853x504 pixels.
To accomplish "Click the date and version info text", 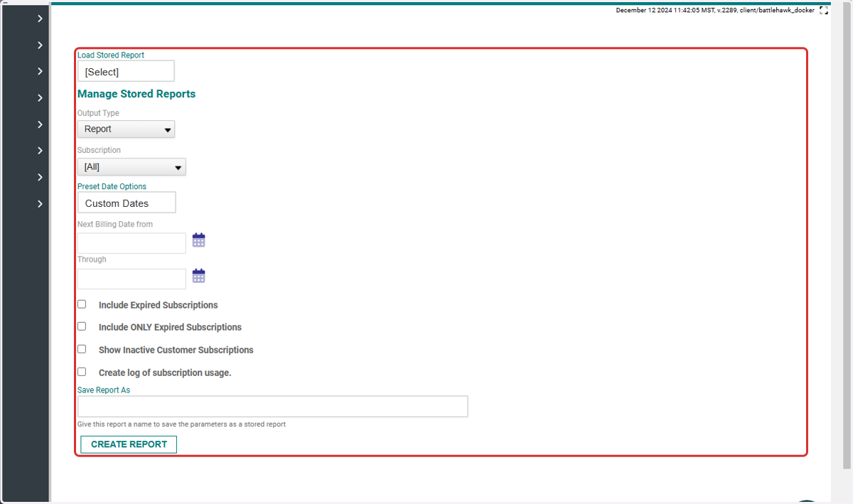I will pos(715,11).
